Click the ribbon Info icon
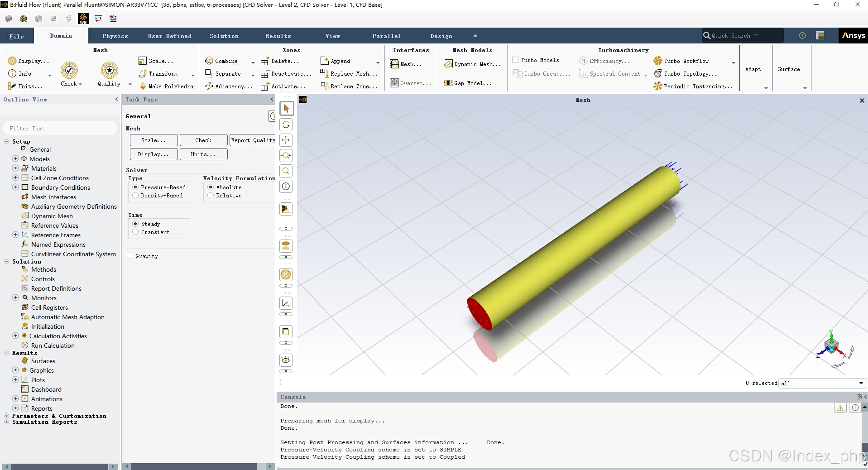 click(x=12, y=74)
